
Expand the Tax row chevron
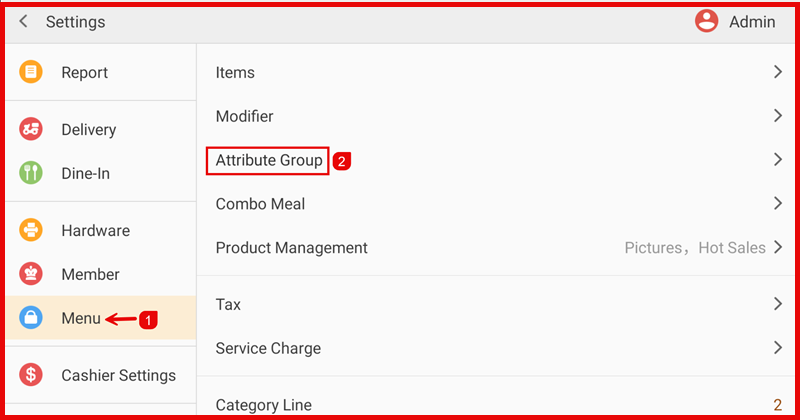[x=777, y=304]
